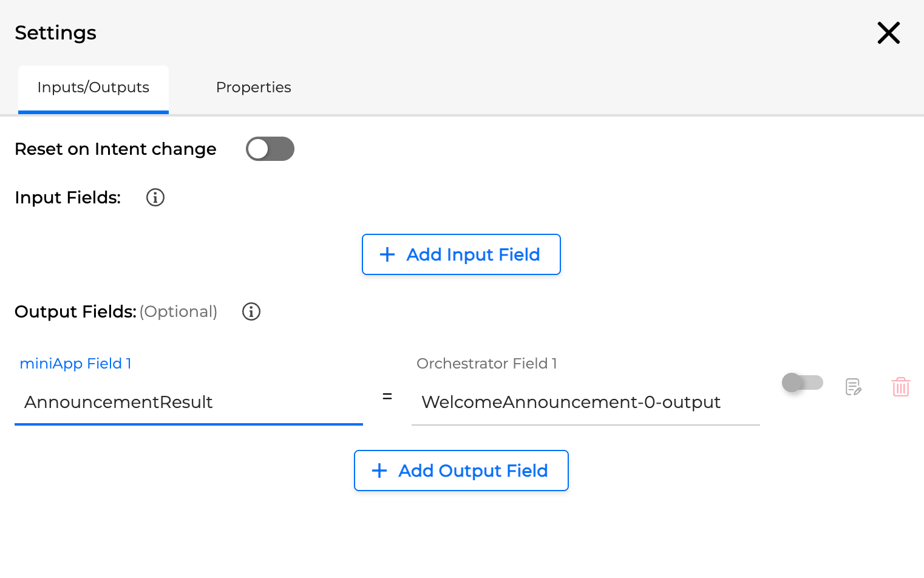Viewport: 924px width, 578px height.
Task: Click the plus icon in Add Output Field
Action: point(379,471)
